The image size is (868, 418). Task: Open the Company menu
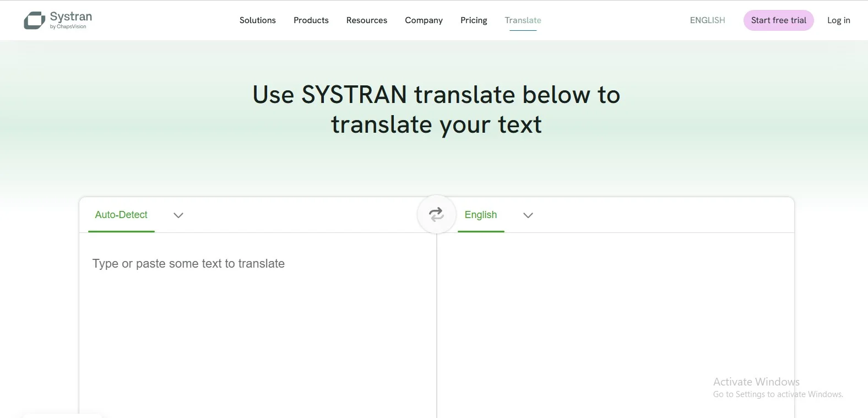424,20
